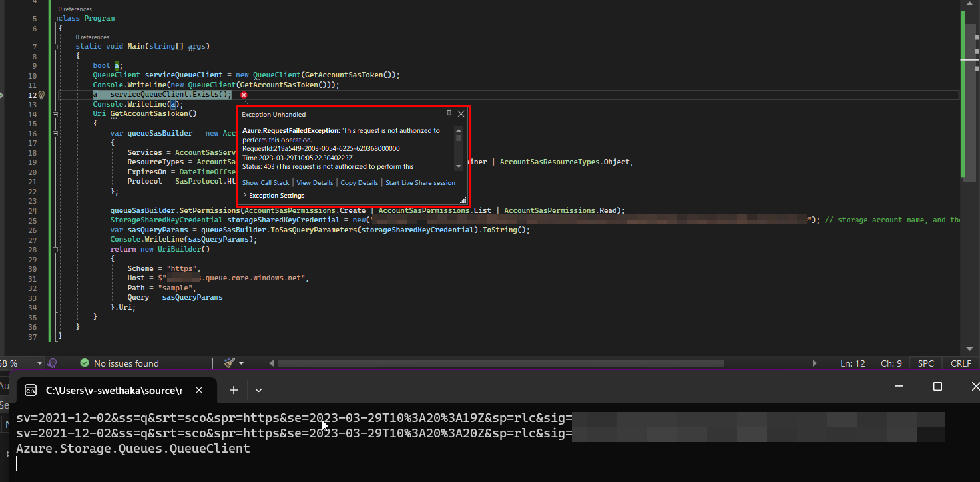Close the terminal tab

(198, 390)
